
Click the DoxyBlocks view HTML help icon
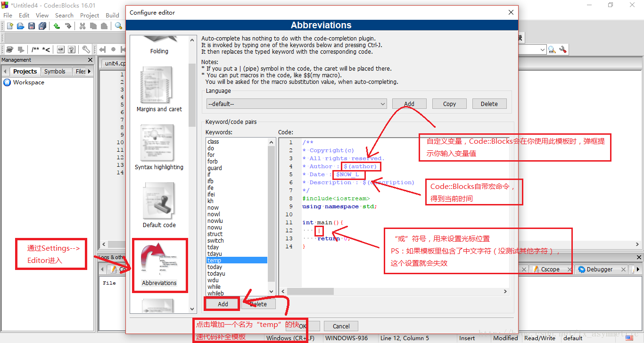click(x=61, y=49)
